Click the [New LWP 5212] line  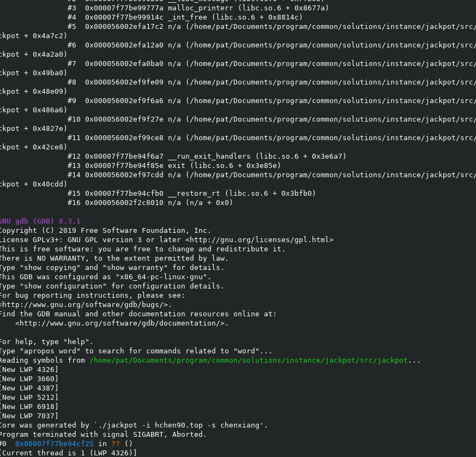(29, 397)
